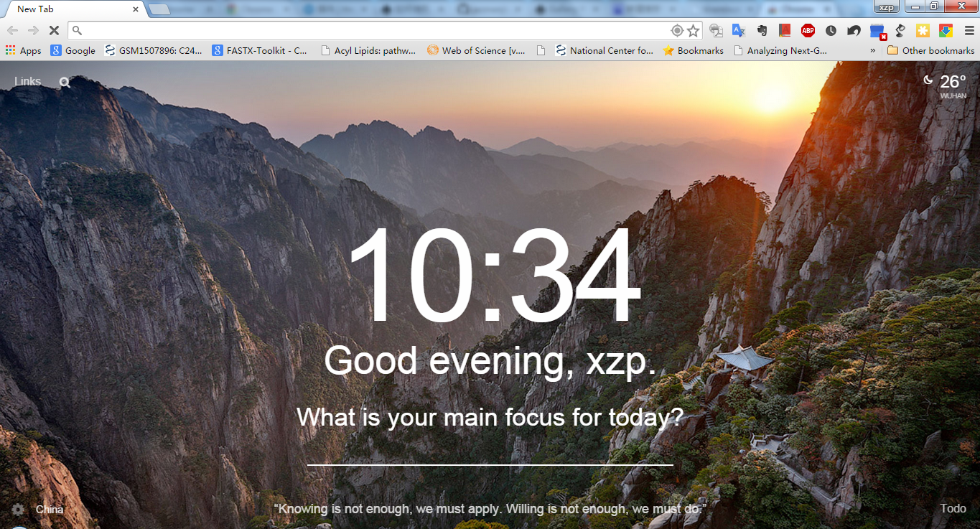Open the Google Translate extension
This screenshot has width=980, height=529.
(738, 30)
